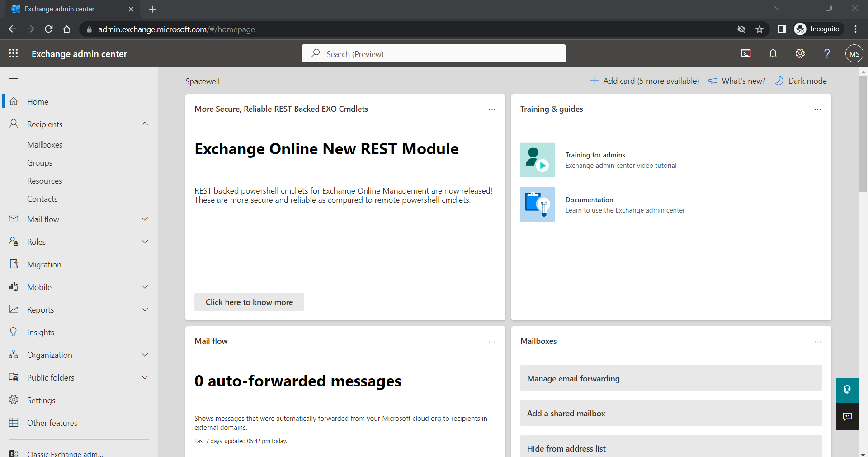
Task: Open more options for Mail flow card
Action: coord(492,342)
